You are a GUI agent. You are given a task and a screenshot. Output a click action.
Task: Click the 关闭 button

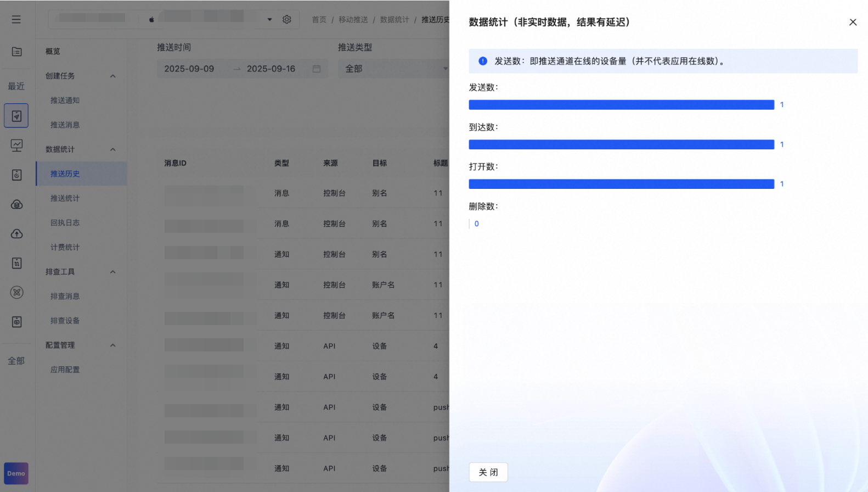pos(488,472)
